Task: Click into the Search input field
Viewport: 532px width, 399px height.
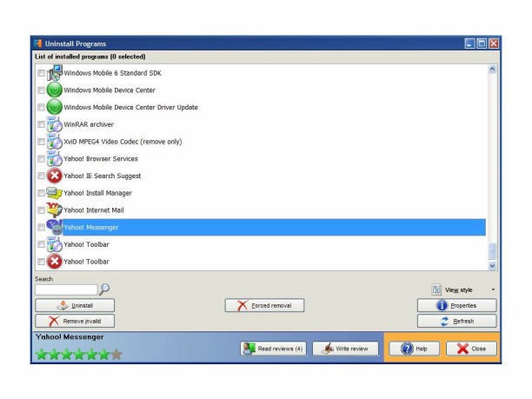Action: (66, 289)
